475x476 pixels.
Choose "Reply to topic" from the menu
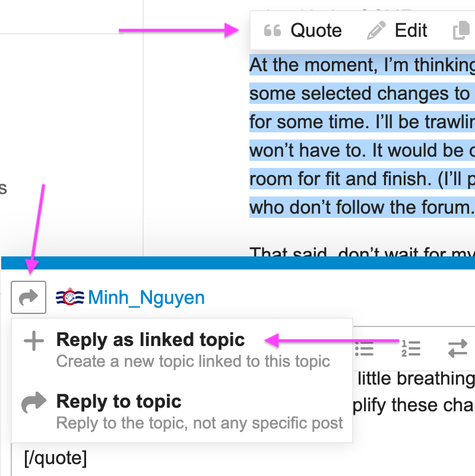[x=119, y=402]
